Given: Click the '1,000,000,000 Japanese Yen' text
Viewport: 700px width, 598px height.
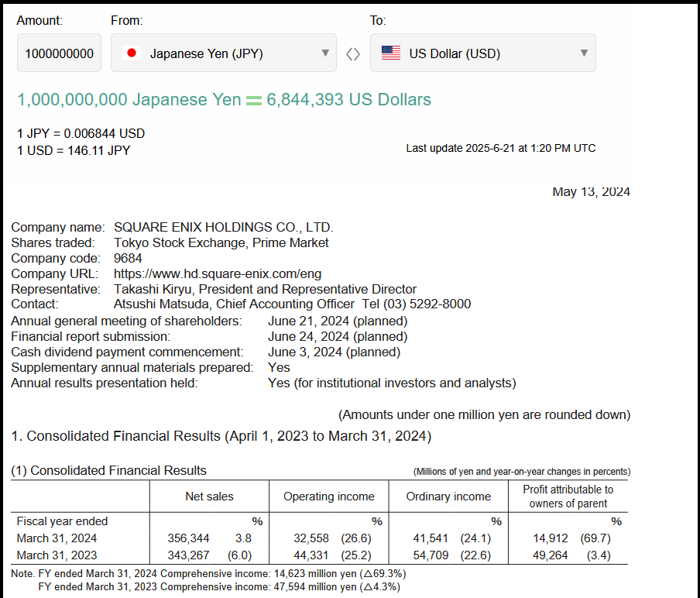Looking at the screenshot, I should [x=129, y=99].
